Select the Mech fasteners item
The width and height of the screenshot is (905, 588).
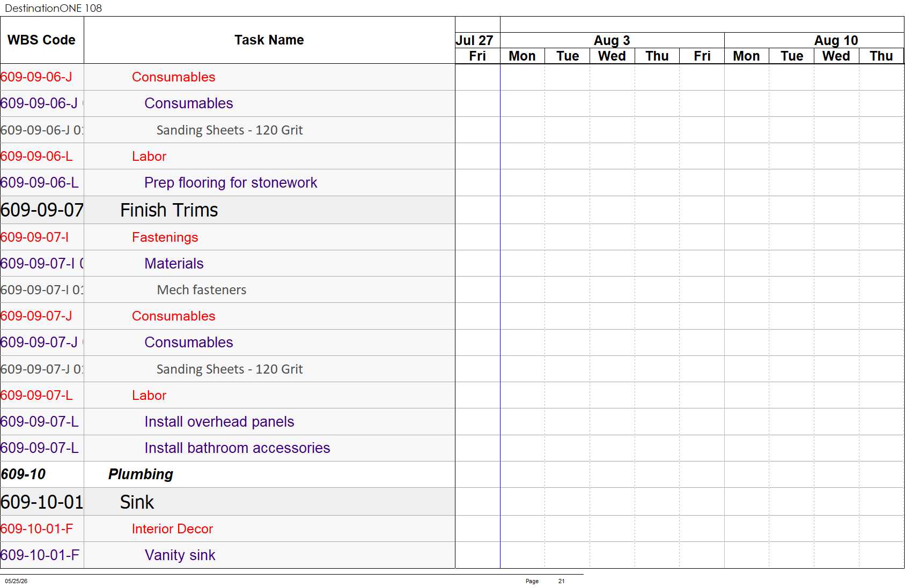tap(202, 290)
